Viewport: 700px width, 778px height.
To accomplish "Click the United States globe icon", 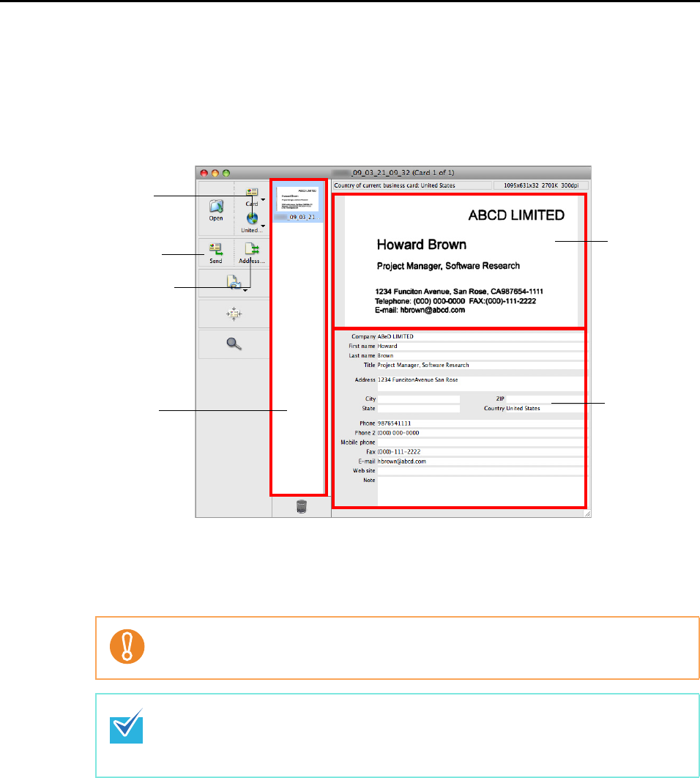I will [x=252, y=218].
